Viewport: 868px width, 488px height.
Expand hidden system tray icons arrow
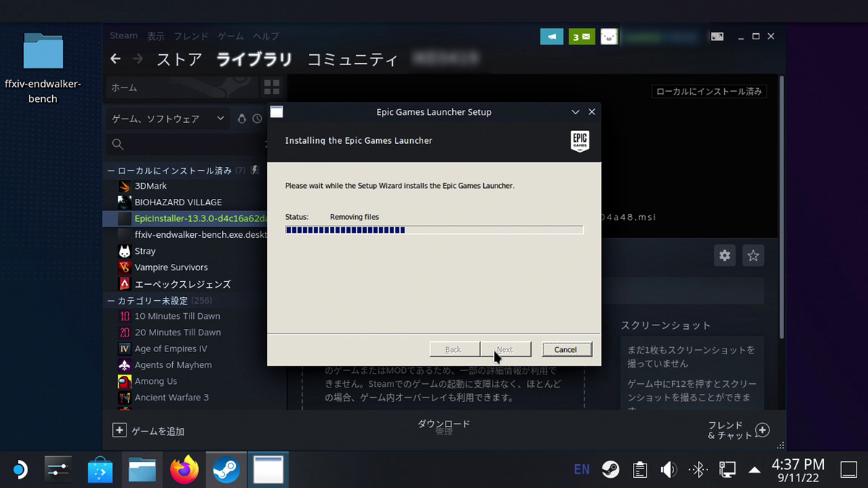point(754,470)
